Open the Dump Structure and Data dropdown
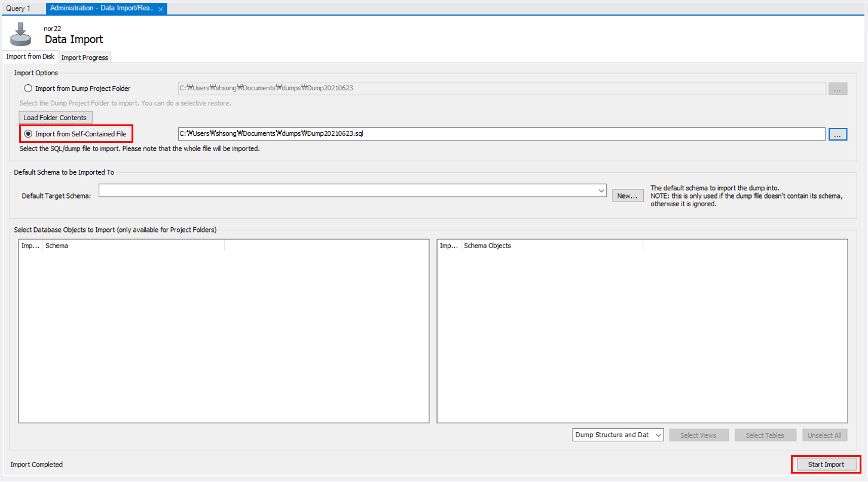The height and width of the screenshot is (482, 868). click(618, 435)
